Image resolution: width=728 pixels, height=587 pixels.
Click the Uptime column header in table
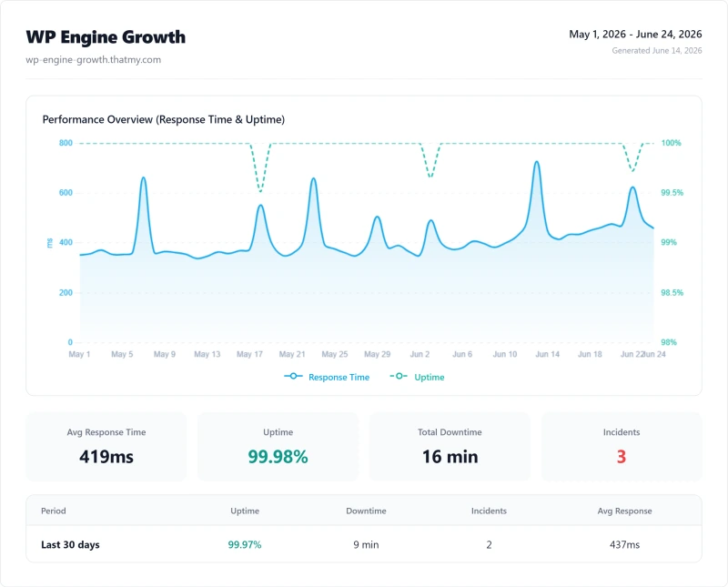(x=245, y=511)
